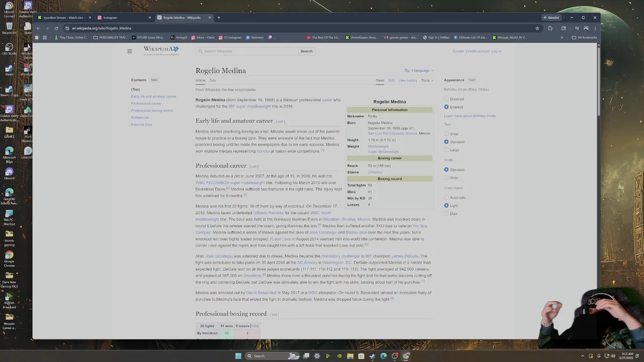Open Ubisoft Connect desktop icon
This screenshot has height=362, width=644.
pos(9,10)
